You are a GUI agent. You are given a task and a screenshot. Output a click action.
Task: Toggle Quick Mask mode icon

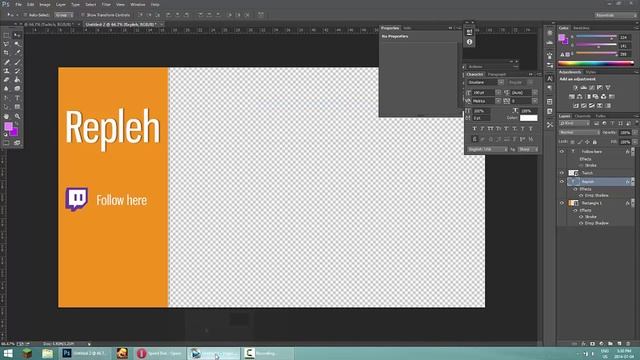6,143
